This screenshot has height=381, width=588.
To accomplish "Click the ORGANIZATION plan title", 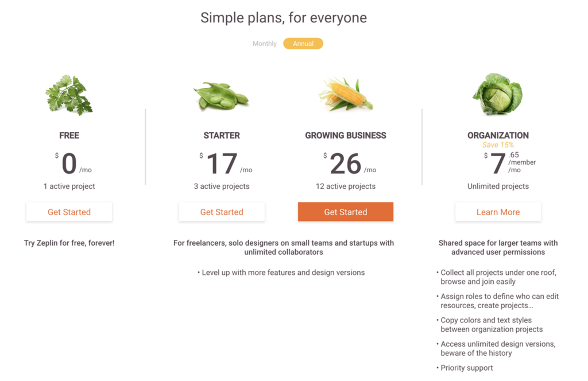I will tap(498, 135).
